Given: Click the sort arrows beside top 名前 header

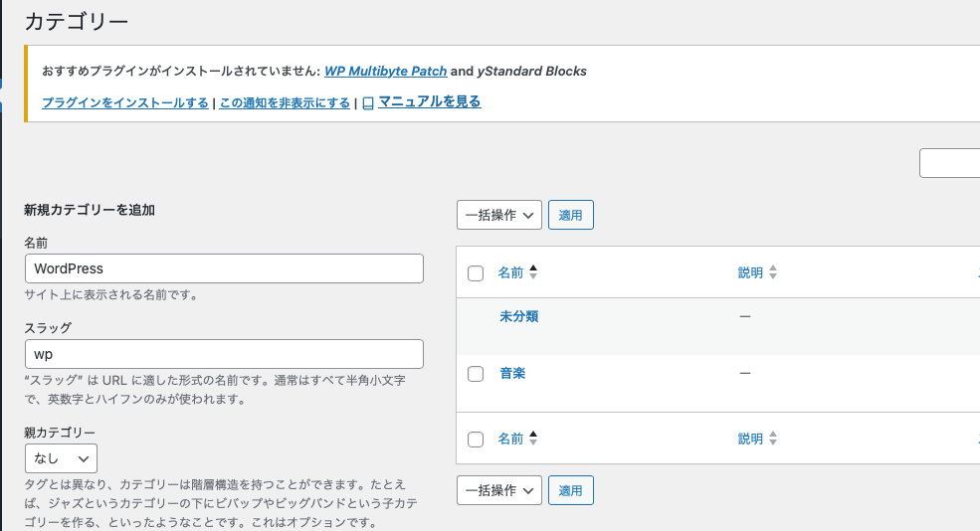Looking at the screenshot, I should click(533, 272).
